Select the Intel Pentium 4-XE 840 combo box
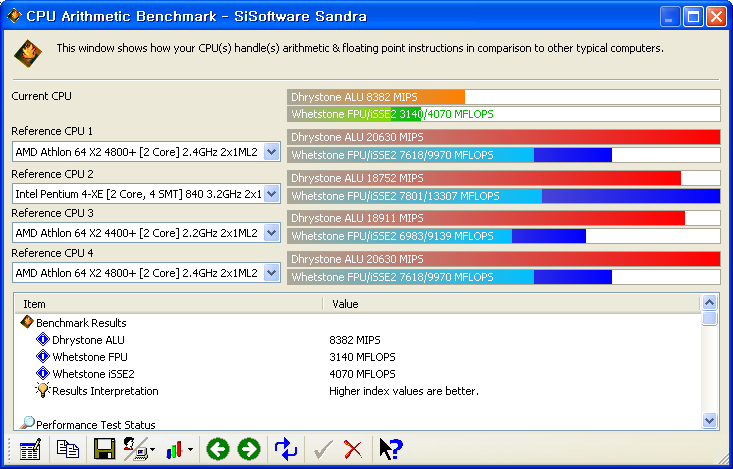 (146, 194)
